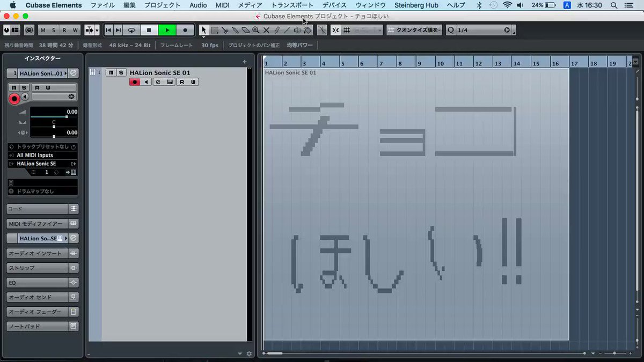This screenshot has height=362, width=644.
Task: Toggle Monitor speaker on track list track
Action: [x=147, y=82]
